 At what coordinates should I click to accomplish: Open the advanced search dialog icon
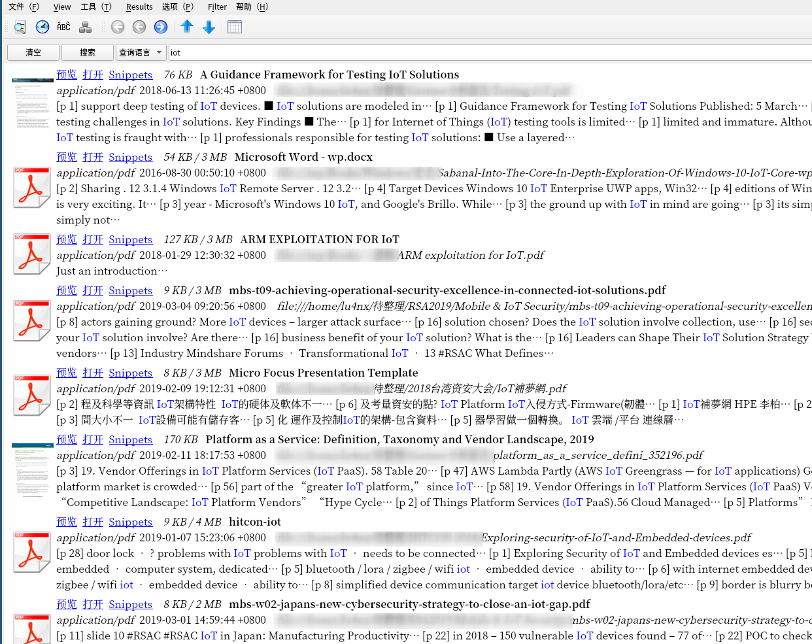(x=20, y=27)
